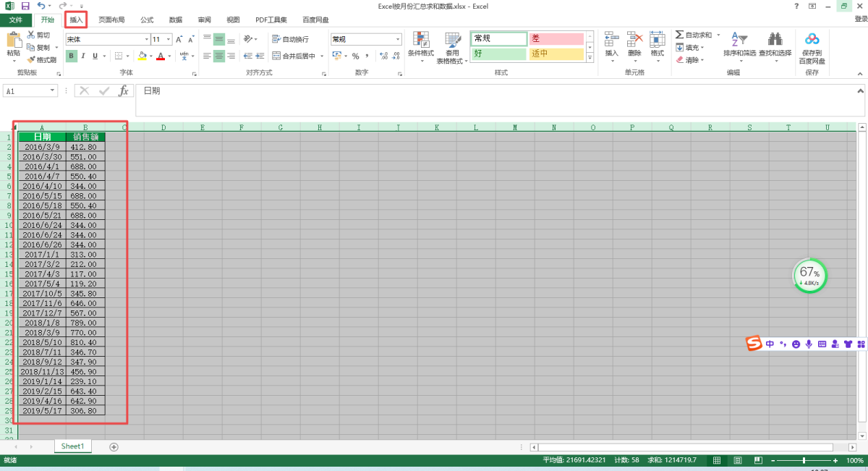This screenshot has height=471, width=868.
Task: Toggle Bold formatting button
Action: pyautogui.click(x=72, y=56)
